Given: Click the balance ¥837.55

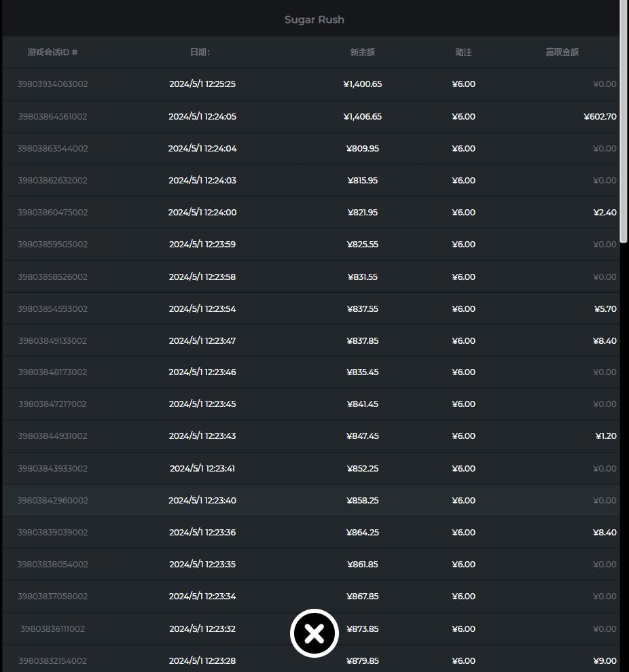Looking at the screenshot, I should click(x=363, y=308).
